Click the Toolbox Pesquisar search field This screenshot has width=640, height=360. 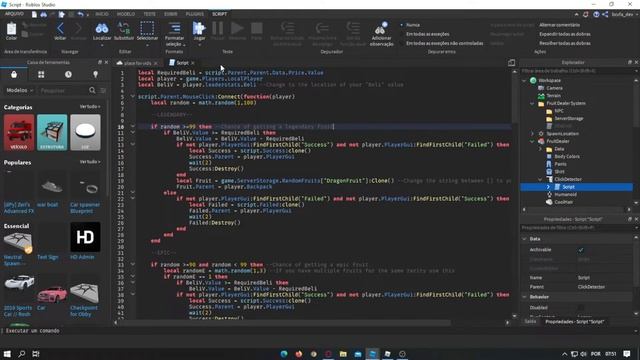[63, 90]
